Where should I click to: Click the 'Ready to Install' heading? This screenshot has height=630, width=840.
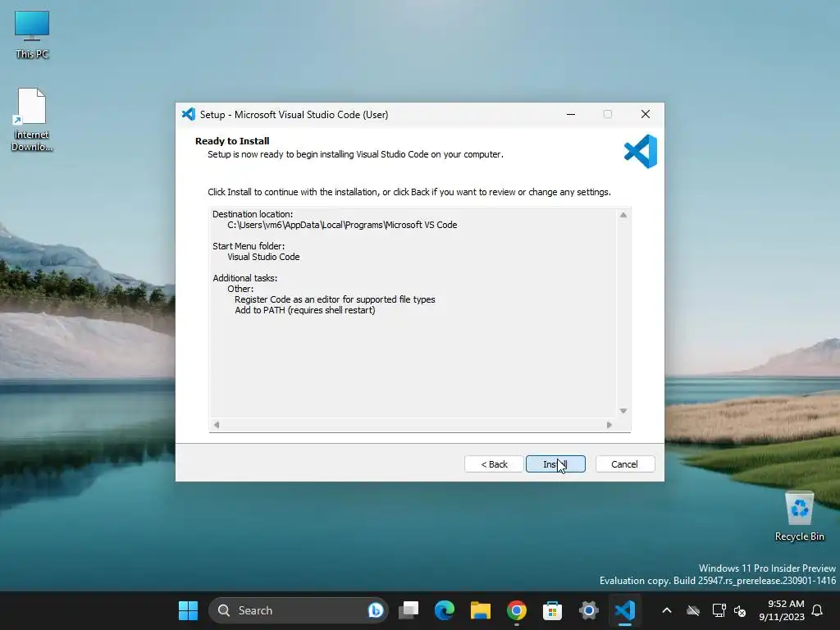coord(232,141)
